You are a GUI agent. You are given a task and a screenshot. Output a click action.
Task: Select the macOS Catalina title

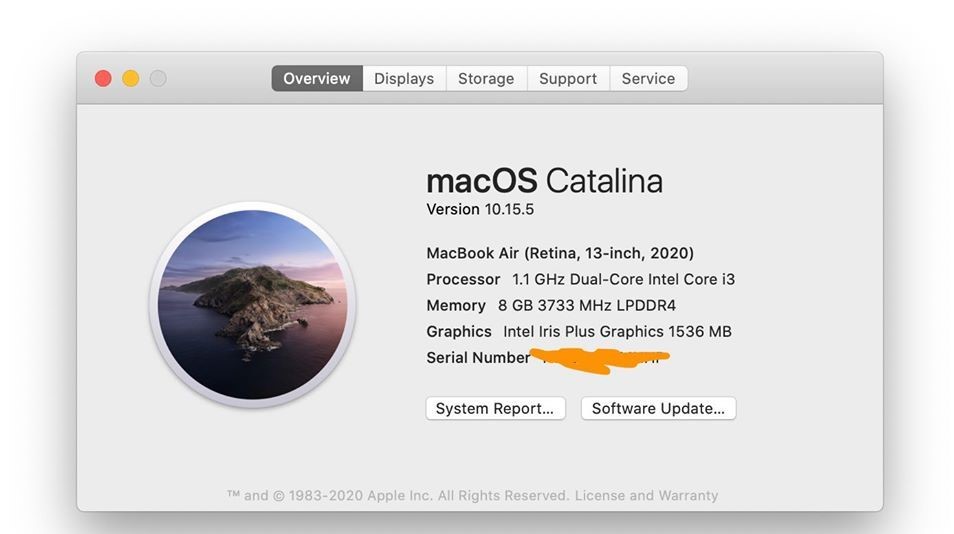pyautogui.click(x=545, y=181)
